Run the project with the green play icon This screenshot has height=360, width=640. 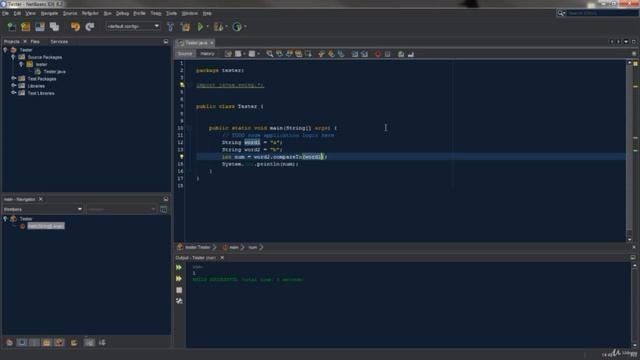pos(200,27)
